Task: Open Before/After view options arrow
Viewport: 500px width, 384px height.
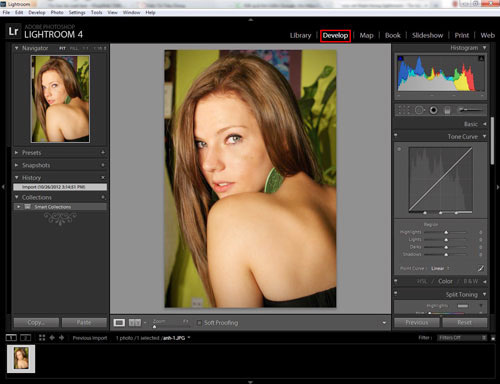Action: (145, 323)
